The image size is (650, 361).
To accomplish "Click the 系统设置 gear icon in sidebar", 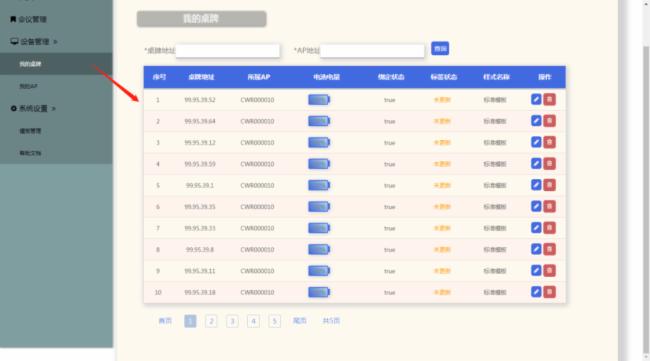I will point(14,109).
